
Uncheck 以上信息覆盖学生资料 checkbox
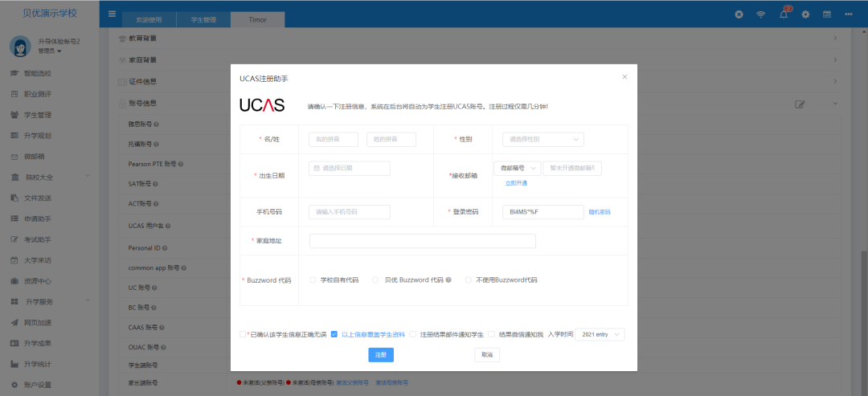[334, 334]
